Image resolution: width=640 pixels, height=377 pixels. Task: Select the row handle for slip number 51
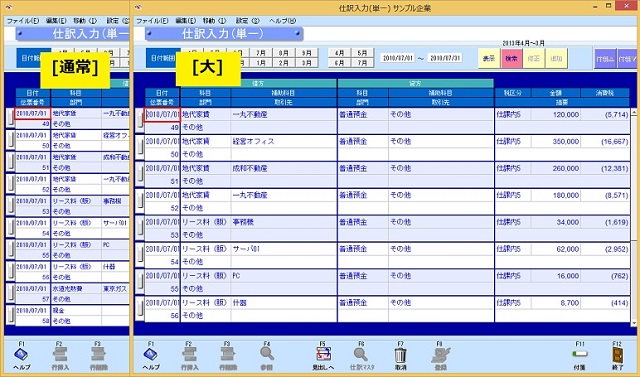139,175
